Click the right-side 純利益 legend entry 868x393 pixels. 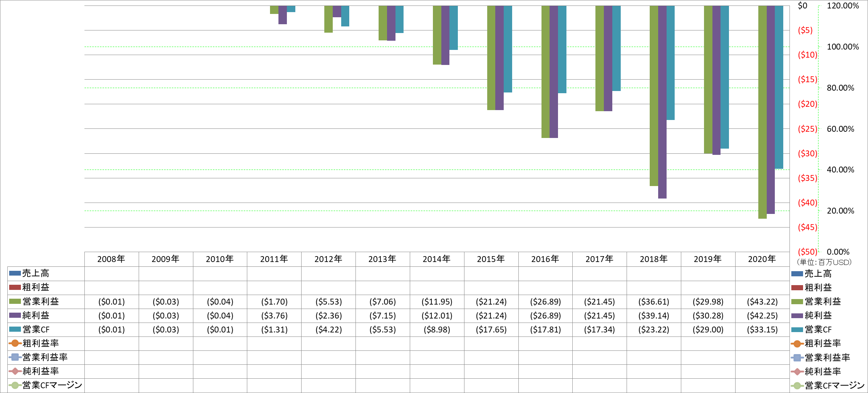(x=812, y=315)
